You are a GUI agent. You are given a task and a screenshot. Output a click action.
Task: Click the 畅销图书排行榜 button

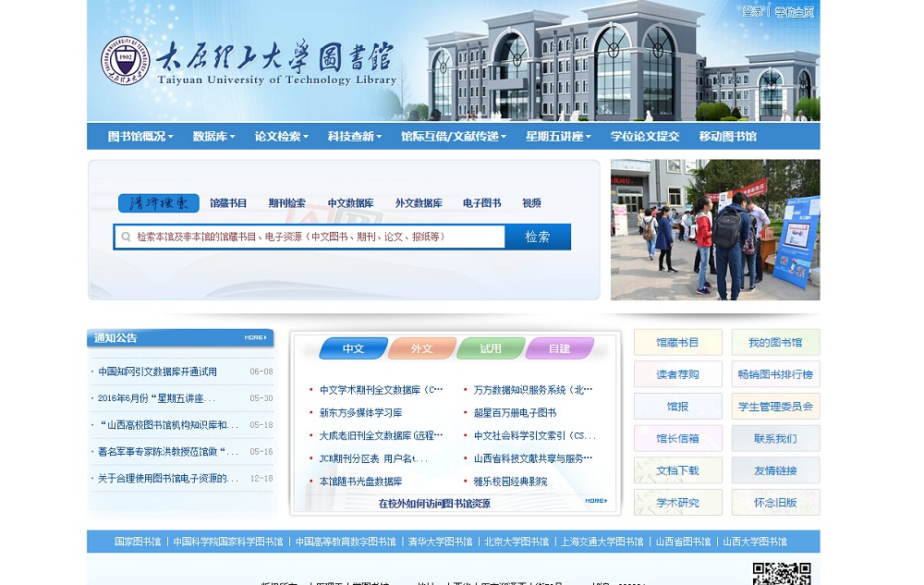point(775,374)
